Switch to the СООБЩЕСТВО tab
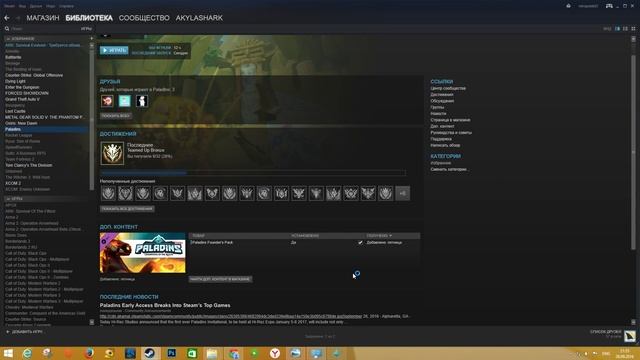 click(x=144, y=18)
